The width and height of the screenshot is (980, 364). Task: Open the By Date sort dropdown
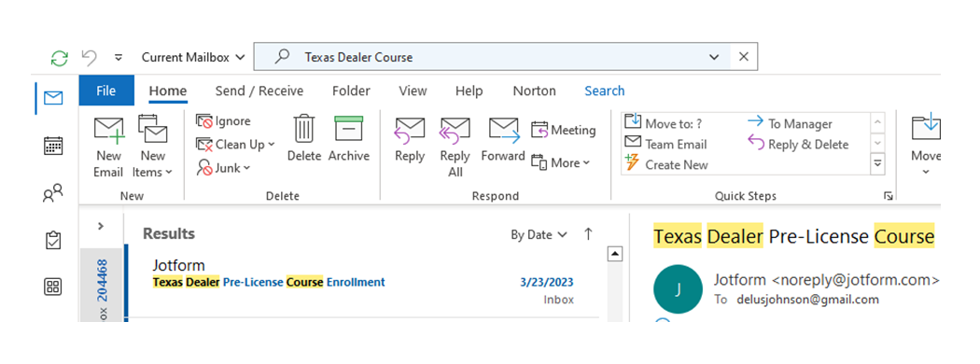539,235
